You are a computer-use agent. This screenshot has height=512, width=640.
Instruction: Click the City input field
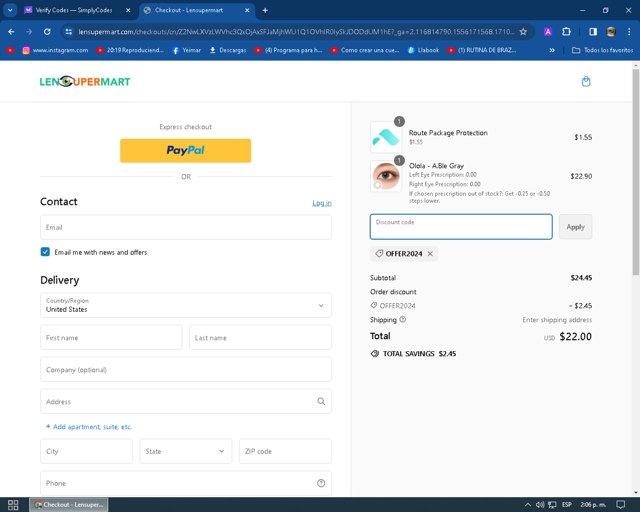[87, 451]
